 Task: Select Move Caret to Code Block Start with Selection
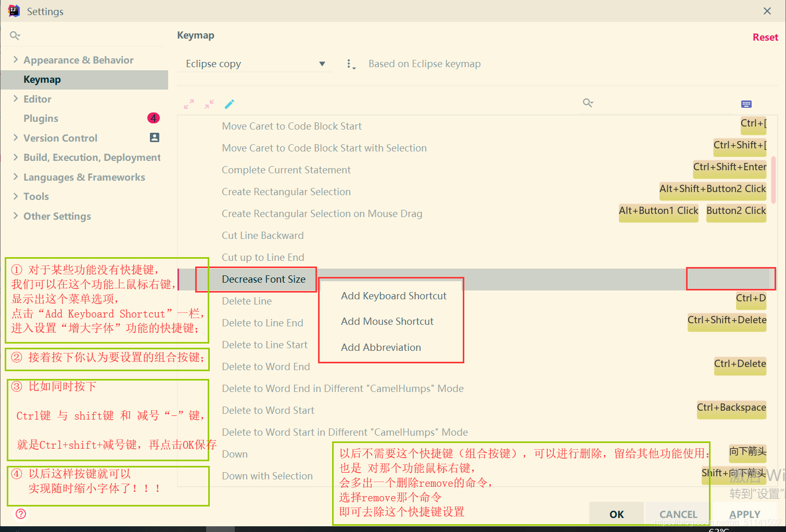pos(324,148)
